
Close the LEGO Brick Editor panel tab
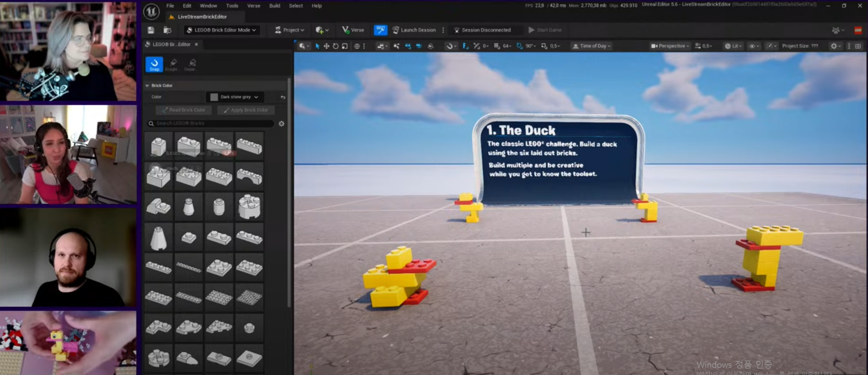pyautogui.click(x=196, y=44)
